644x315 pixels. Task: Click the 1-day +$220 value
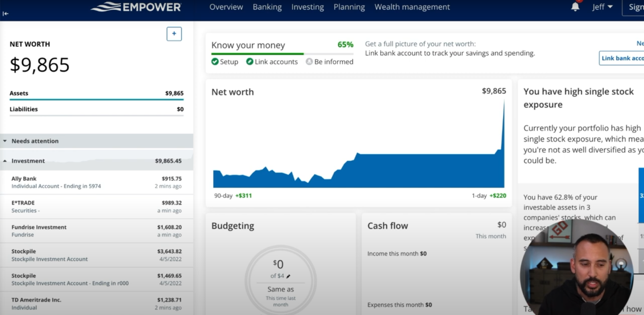(498, 196)
